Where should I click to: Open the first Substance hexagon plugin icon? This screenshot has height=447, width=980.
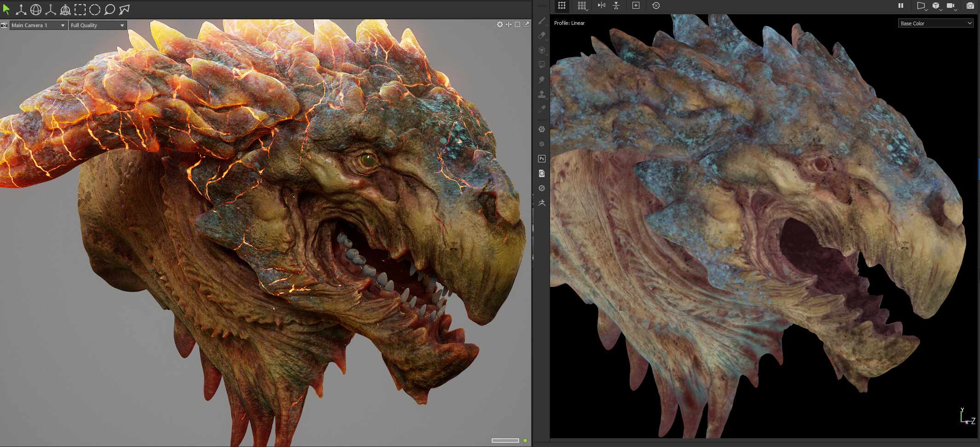pos(542,129)
